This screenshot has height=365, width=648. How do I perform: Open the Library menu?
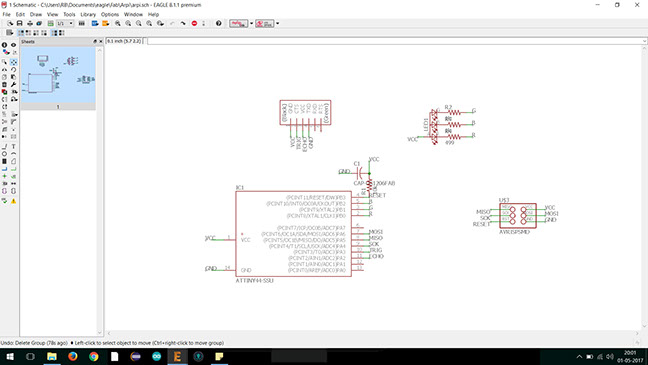point(88,14)
